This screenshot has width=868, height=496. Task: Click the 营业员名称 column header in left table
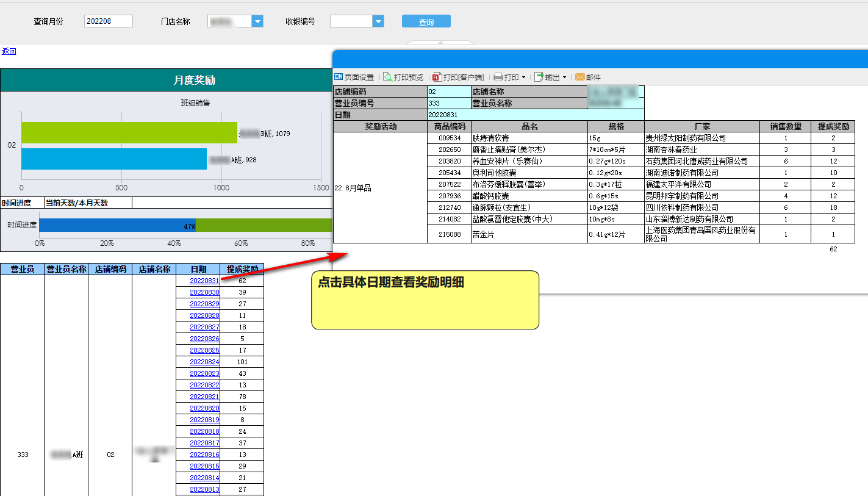(x=66, y=269)
